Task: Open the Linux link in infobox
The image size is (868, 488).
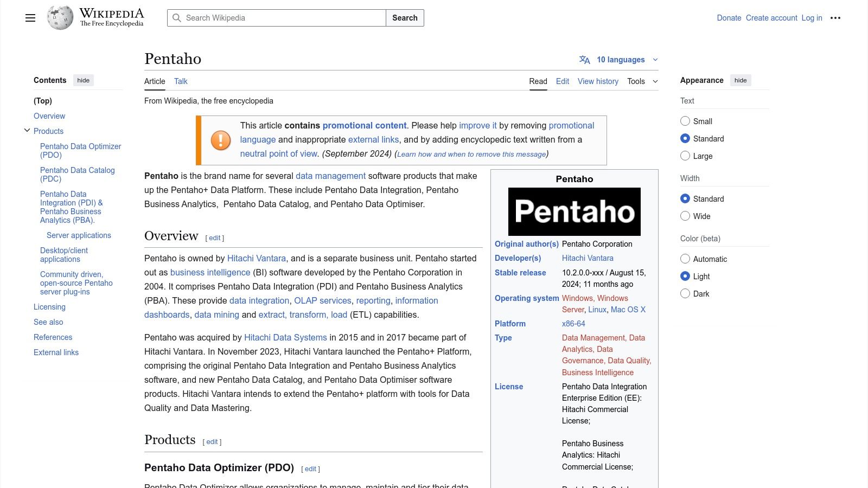Action: tap(597, 310)
